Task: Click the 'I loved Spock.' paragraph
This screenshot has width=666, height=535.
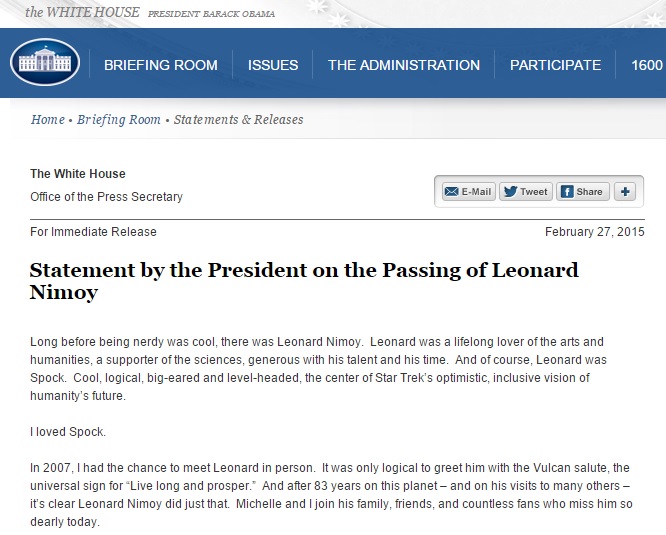Action: click(x=68, y=434)
